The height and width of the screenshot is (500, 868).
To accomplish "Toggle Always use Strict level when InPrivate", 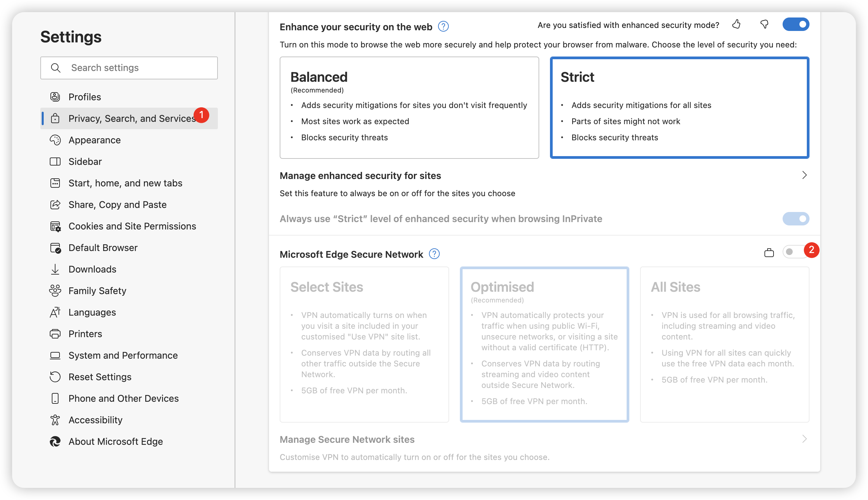I will [796, 219].
